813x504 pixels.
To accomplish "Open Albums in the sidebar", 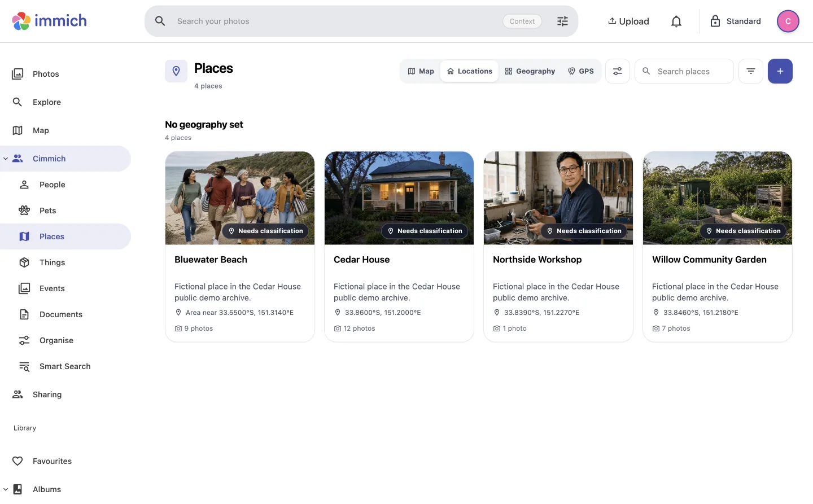I will point(65,489).
